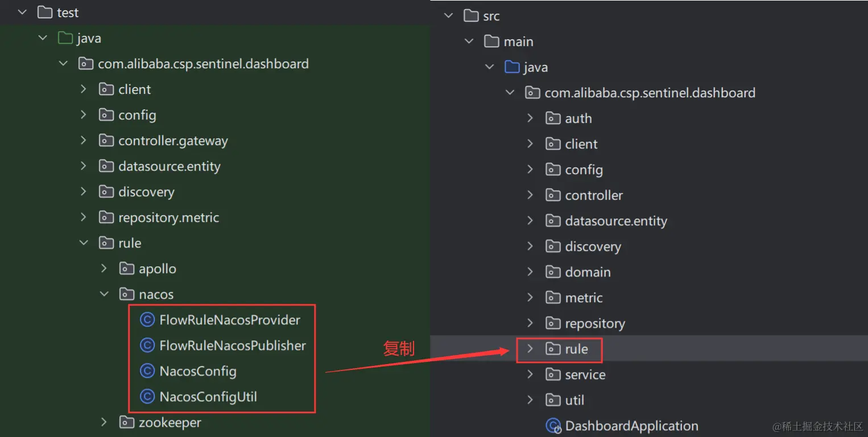The image size is (868, 437).
Task: Select datasource.entity label under main
Action: [616, 221]
